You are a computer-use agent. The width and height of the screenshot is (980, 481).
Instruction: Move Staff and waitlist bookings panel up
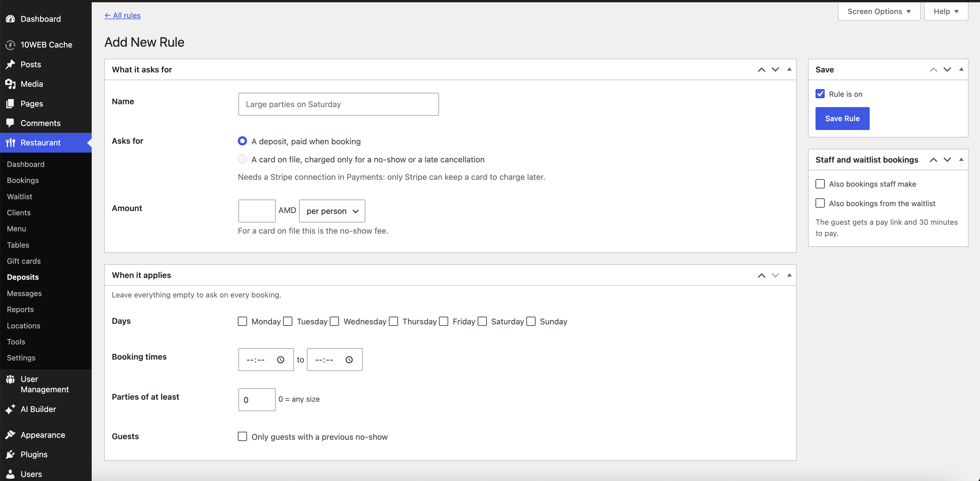(933, 160)
